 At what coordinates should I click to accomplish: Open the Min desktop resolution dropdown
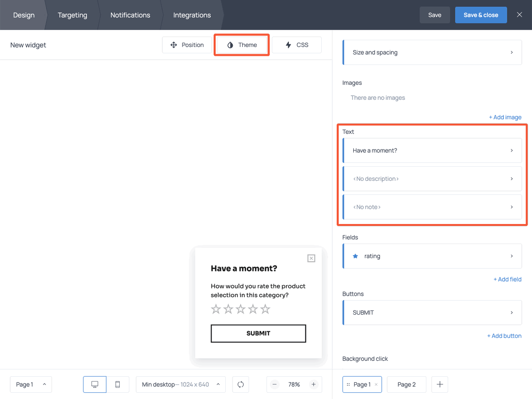click(x=180, y=384)
